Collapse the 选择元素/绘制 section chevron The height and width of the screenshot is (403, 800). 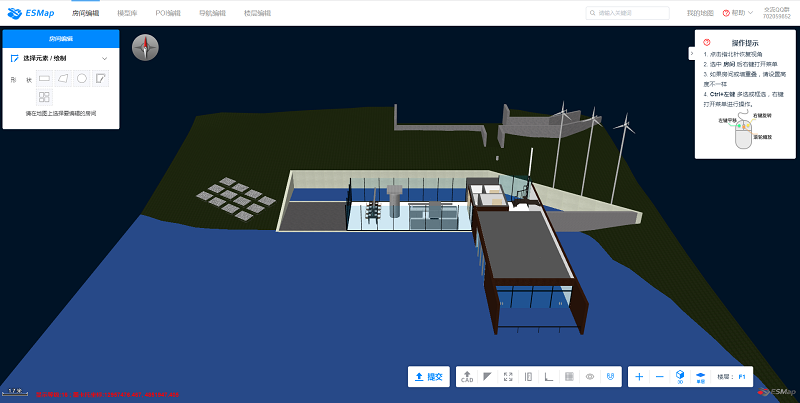pyautogui.click(x=105, y=59)
